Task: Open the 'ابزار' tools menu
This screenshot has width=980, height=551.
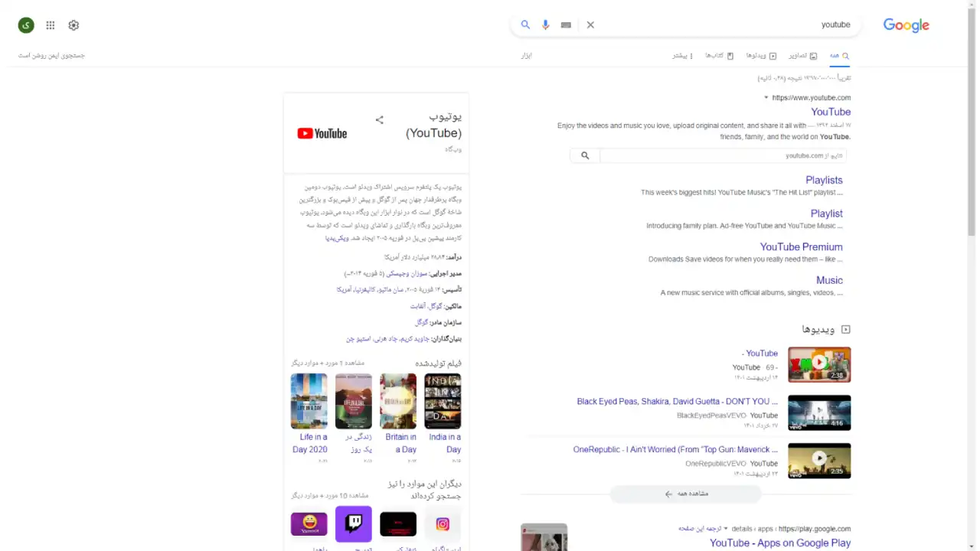Action: pos(526,56)
